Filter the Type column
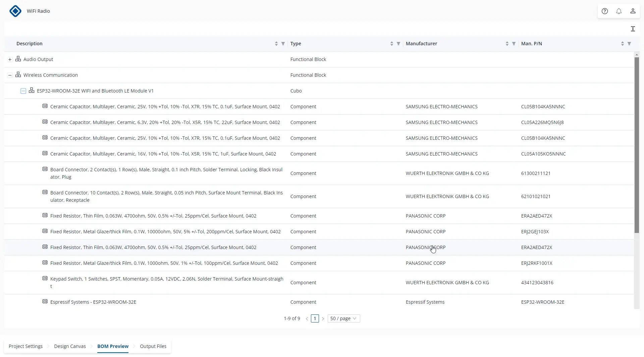 click(x=398, y=44)
